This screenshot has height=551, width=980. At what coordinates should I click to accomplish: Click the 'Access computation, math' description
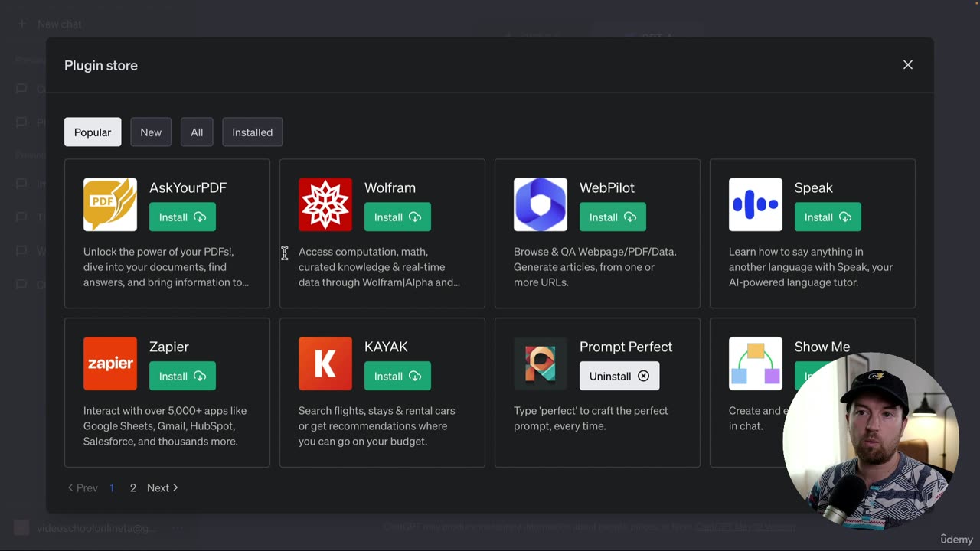point(379,267)
